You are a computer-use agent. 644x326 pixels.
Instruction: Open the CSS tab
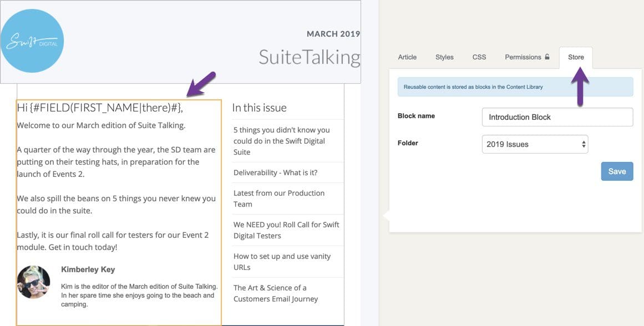(479, 57)
